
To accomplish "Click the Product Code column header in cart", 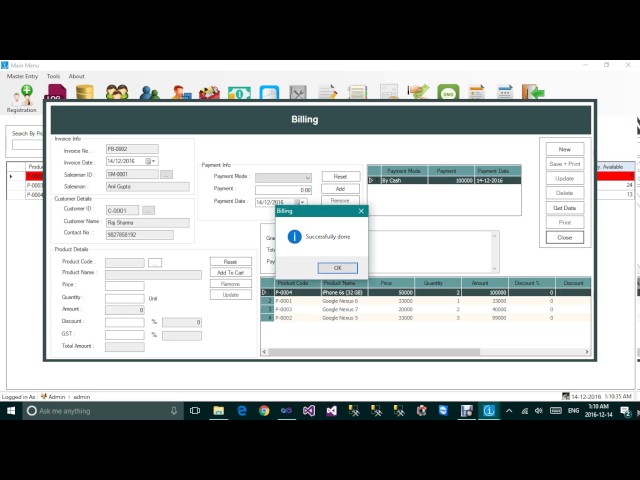I will point(298,283).
